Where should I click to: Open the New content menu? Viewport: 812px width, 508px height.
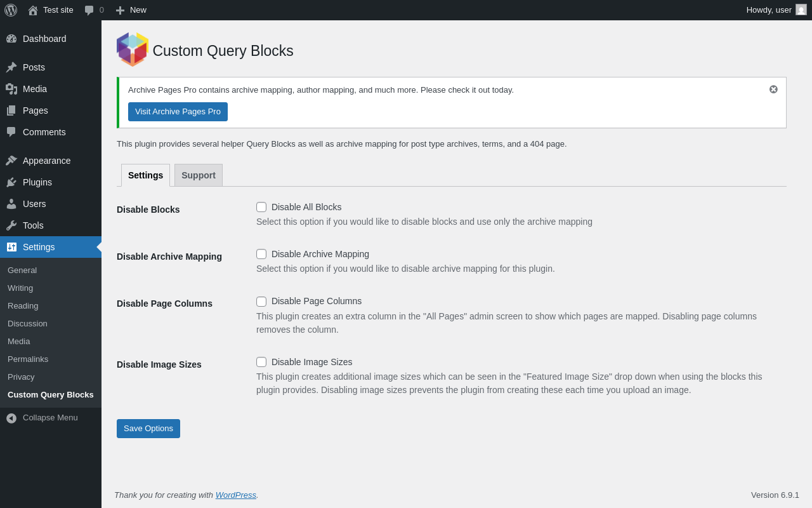coord(131,10)
